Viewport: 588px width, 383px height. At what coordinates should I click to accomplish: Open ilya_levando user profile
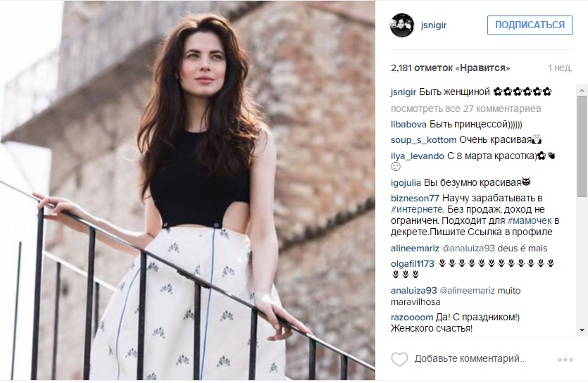(417, 156)
